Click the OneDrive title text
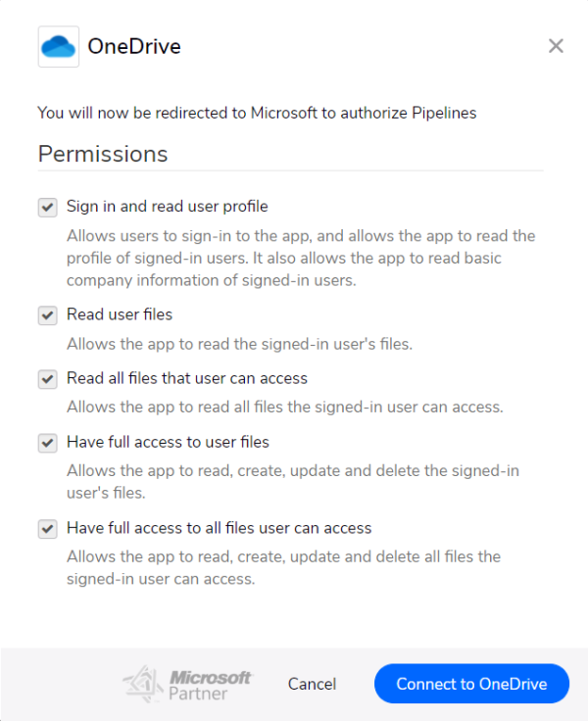This screenshot has height=721, width=588. 134,46
